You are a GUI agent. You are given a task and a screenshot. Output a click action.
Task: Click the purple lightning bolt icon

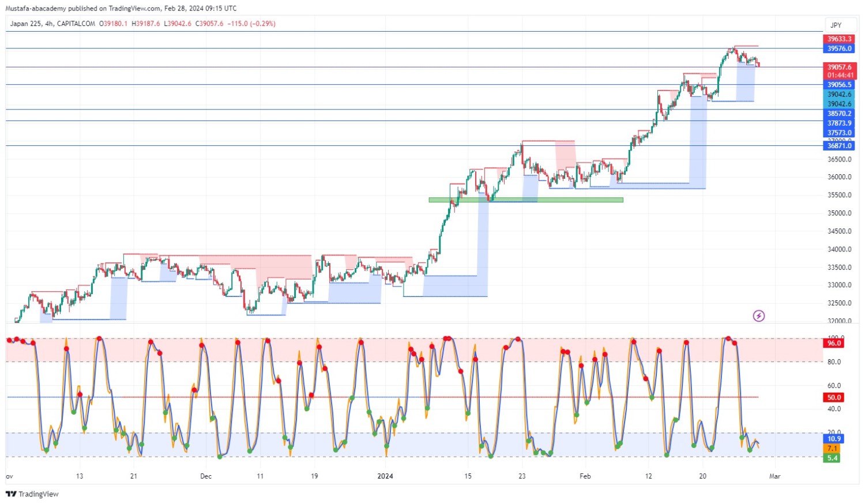(758, 316)
